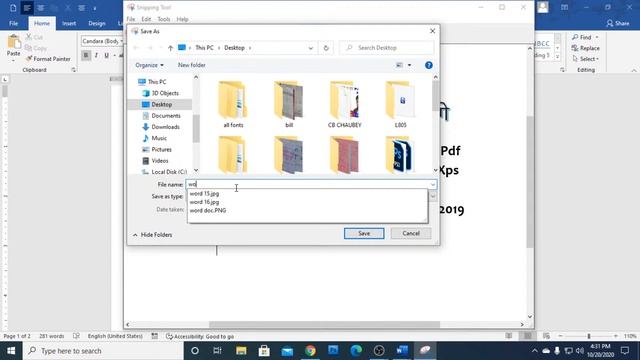Open Snipping Tool File menu
Viewport: 640px width, 360px height.
[x=131, y=19]
